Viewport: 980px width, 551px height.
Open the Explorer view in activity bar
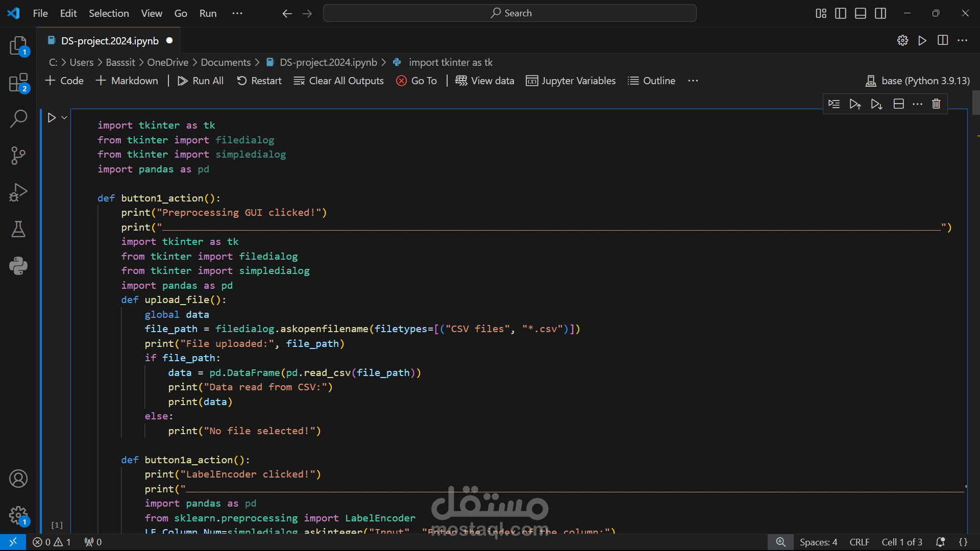pos(18,46)
